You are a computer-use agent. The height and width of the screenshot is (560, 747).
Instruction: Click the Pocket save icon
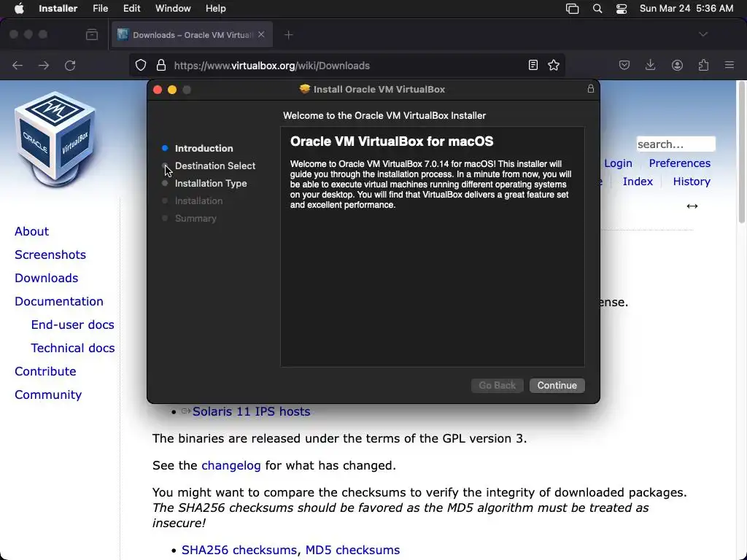tap(624, 65)
